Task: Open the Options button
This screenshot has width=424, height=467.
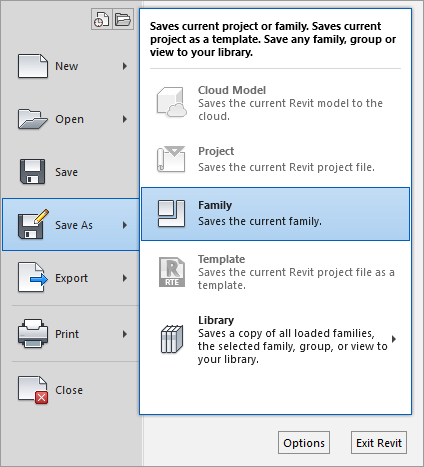Action: (304, 443)
